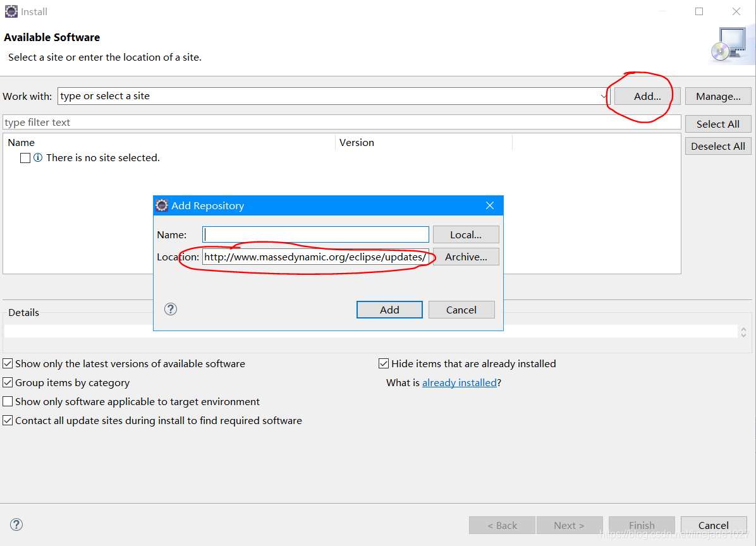Expand the Work with site dropdown arrow

click(x=604, y=97)
